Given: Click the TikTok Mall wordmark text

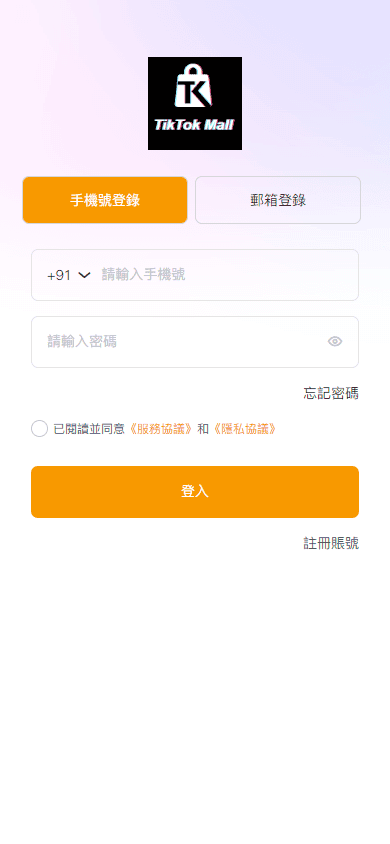Looking at the screenshot, I should pyautogui.click(x=194, y=124).
